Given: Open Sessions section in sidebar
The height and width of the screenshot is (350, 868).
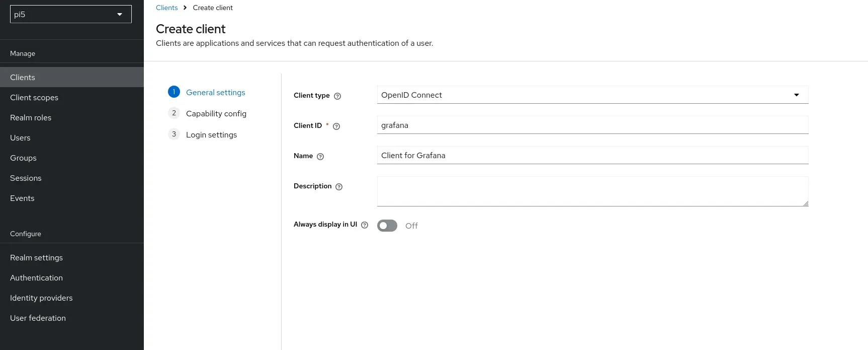Looking at the screenshot, I should pos(72,178).
